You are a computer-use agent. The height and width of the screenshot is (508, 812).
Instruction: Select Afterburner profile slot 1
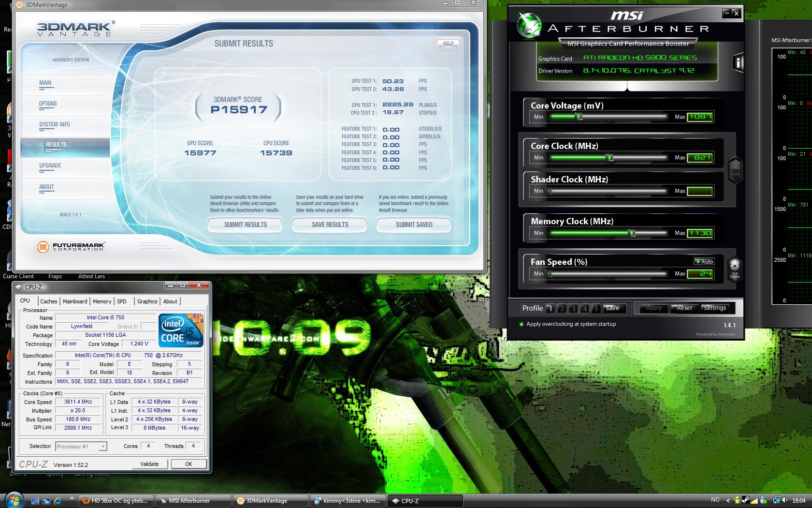(550, 308)
